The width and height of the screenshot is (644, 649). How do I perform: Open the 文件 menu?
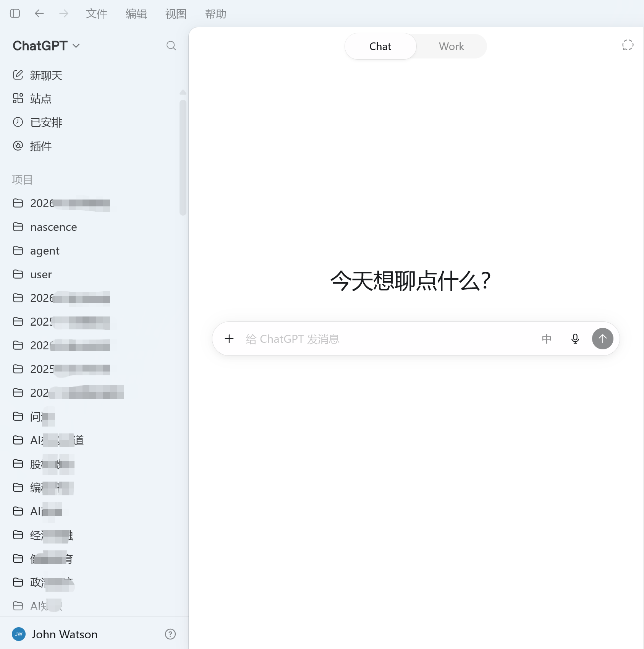click(97, 14)
